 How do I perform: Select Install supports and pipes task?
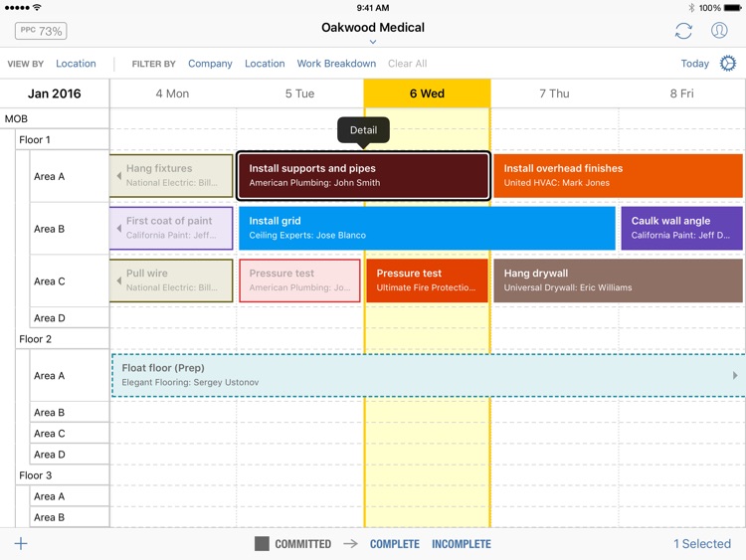pyautogui.click(x=363, y=176)
